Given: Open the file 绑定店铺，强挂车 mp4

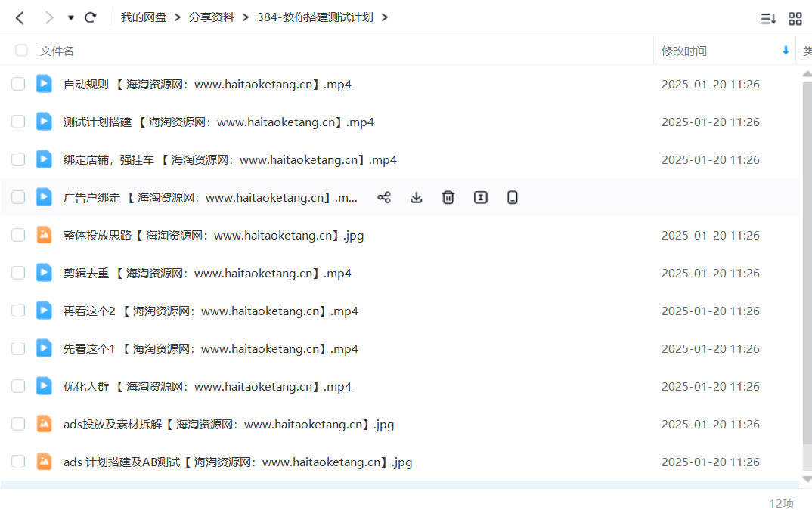Looking at the screenshot, I should [230, 160].
